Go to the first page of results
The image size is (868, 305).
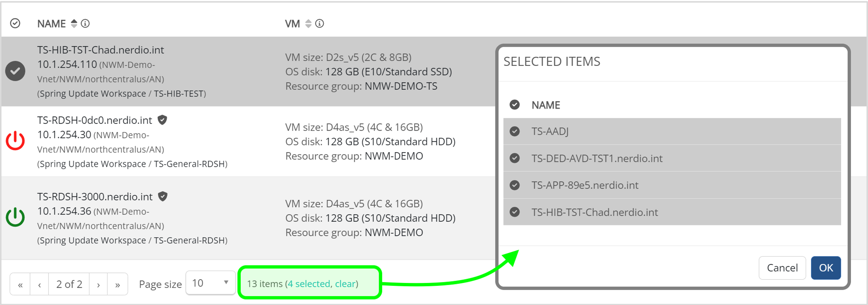pyautogui.click(x=21, y=284)
